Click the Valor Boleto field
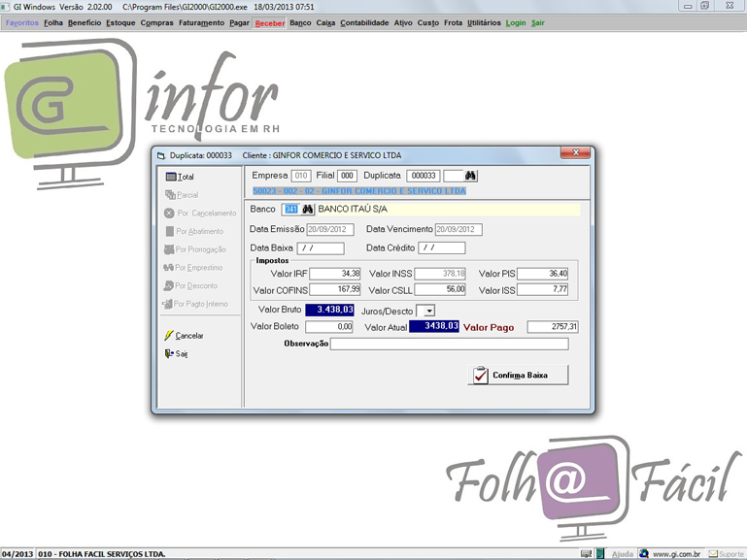 pos(328,327)
